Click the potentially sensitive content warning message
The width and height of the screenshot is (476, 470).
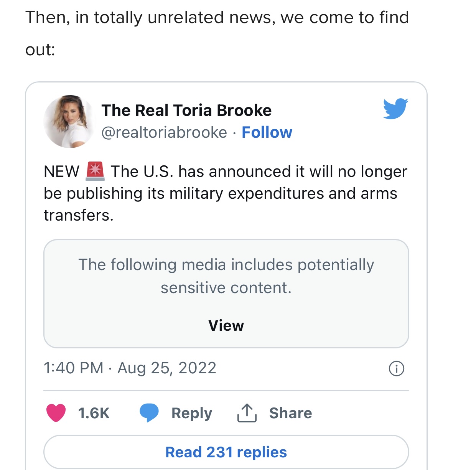click(x=226, y=276)
